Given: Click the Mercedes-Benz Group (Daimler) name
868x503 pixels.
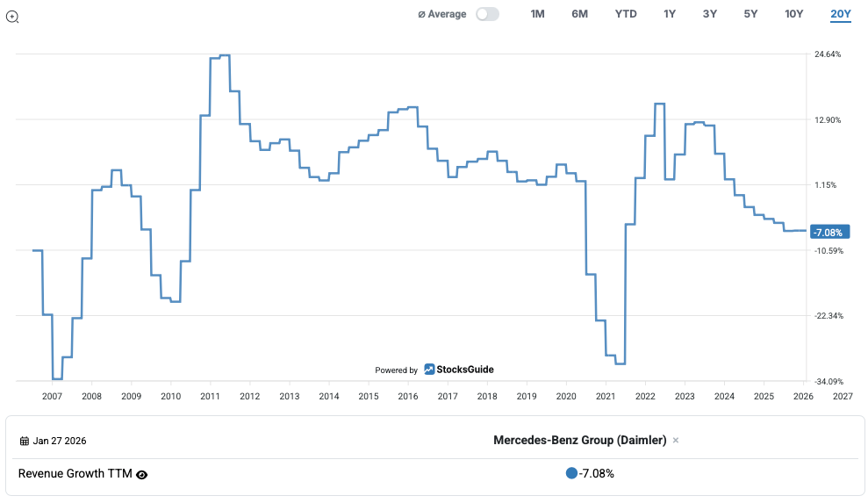Looking at the screenshot, I should click(579, 440).
